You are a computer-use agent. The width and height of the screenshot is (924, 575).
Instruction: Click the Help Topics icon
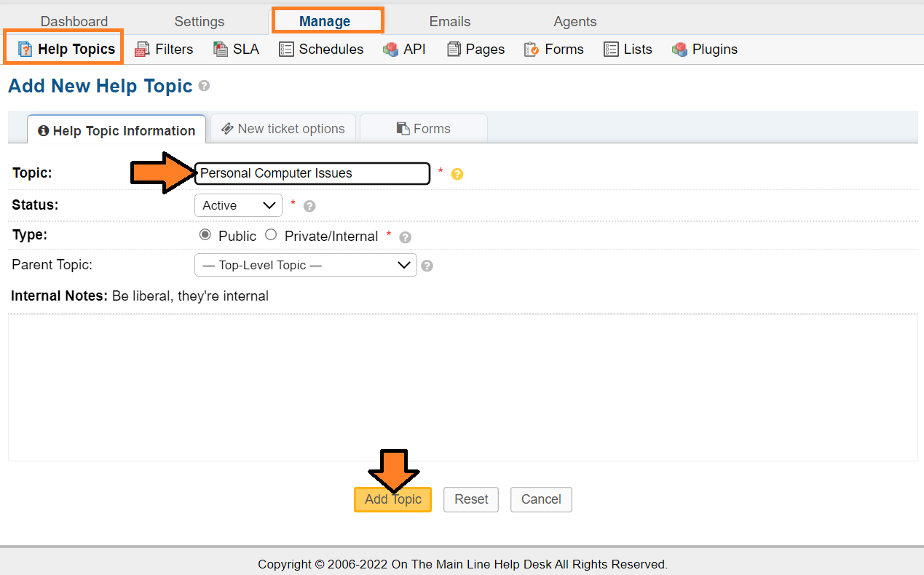point(25,49)
